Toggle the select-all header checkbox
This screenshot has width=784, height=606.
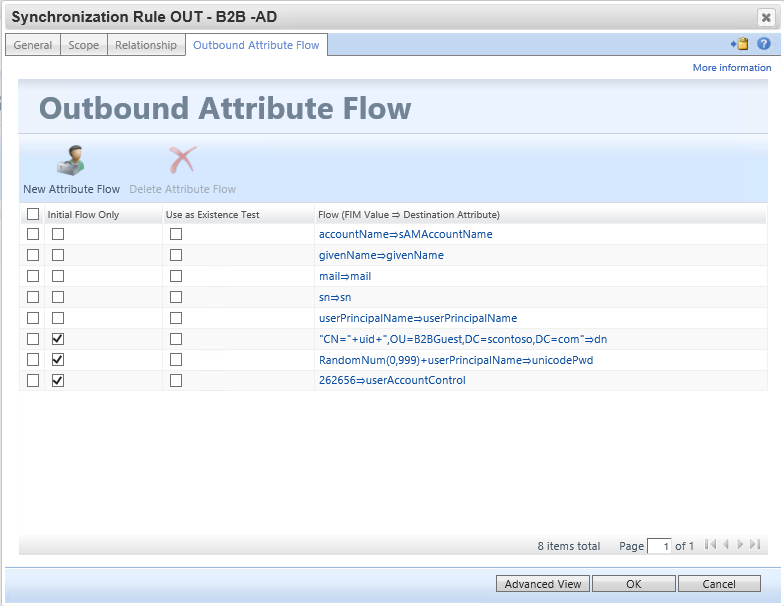pos(33,214)
